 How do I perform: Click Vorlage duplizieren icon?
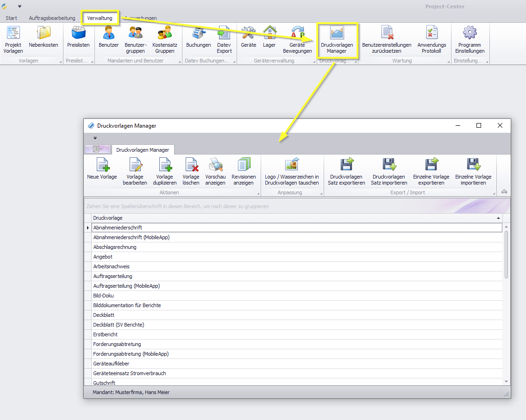(x=164, y=165)
